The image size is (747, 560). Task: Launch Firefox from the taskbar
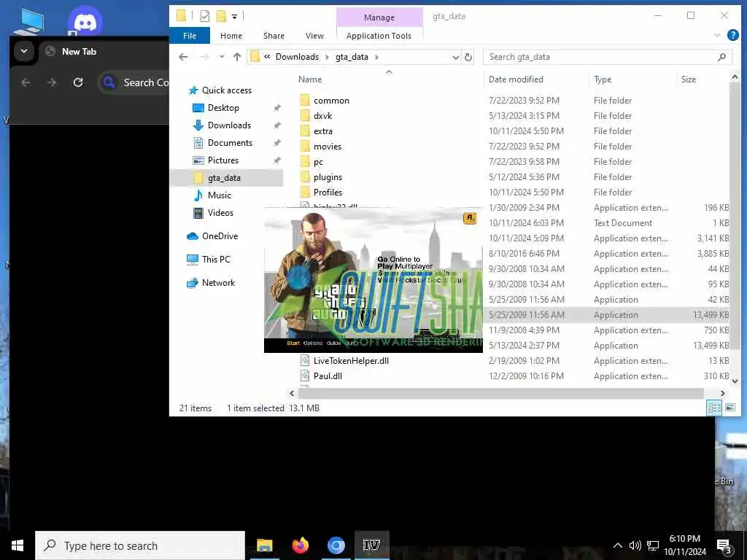coord(300,545)
